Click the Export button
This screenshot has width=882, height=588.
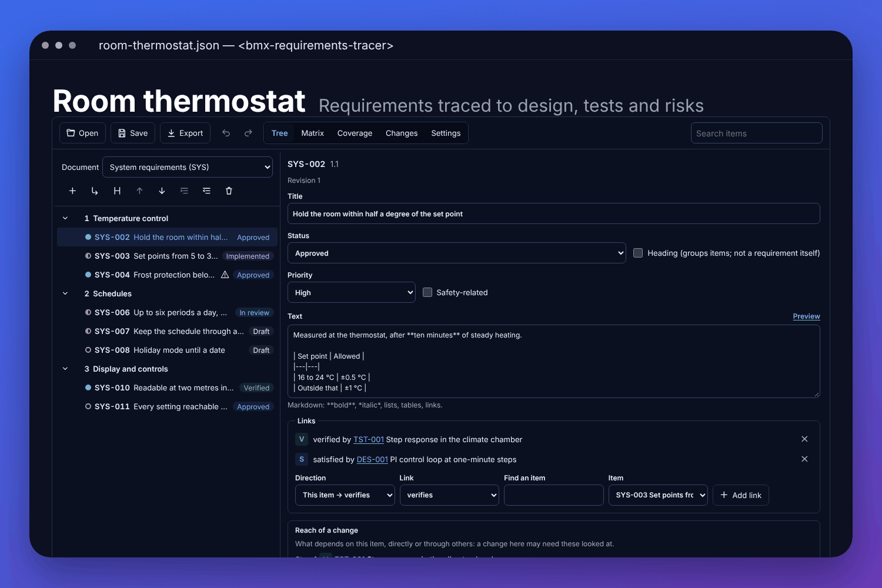185,133
